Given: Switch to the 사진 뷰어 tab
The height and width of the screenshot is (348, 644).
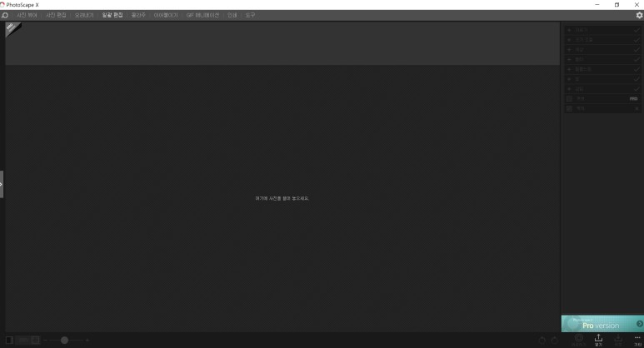Looking at the screenshot, I should [x=27, y=15].
